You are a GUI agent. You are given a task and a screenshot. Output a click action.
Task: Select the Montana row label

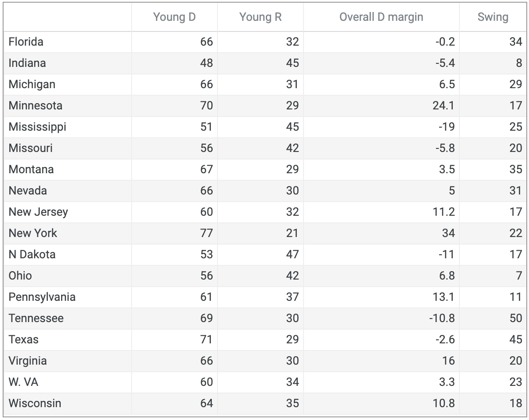pyautogui.click(x=31, y=169)
